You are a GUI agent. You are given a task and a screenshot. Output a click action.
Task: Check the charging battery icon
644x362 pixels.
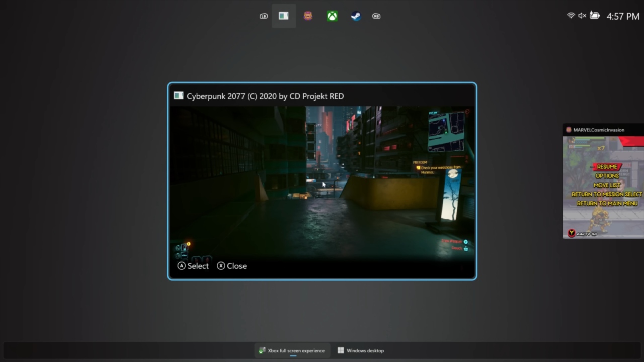[595, 16]
